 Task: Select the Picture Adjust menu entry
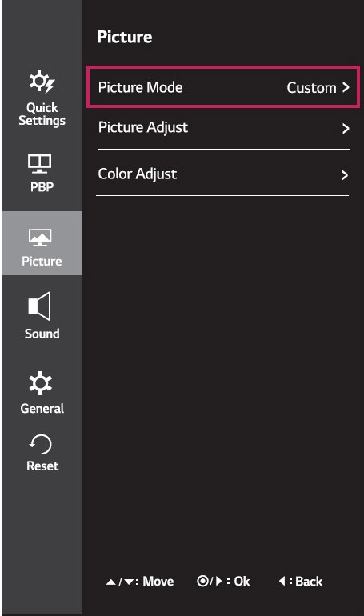point(222,128)
